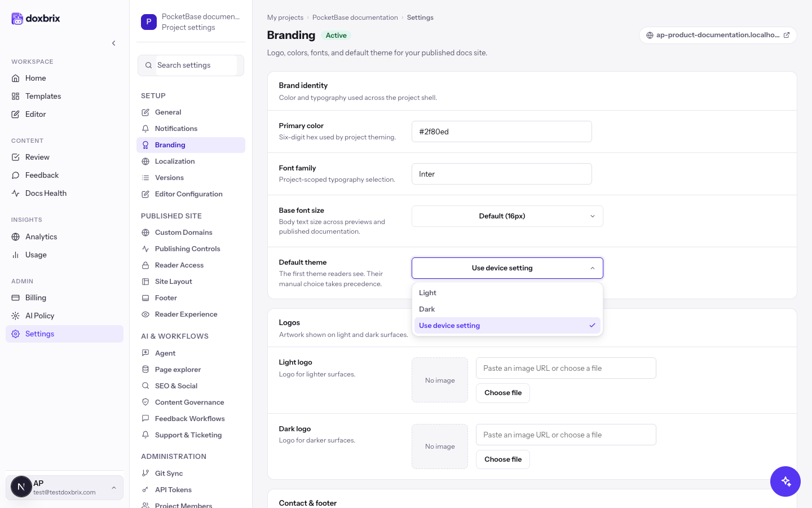Expand the AP account menu
812x508 pixels.
[64, 487]
